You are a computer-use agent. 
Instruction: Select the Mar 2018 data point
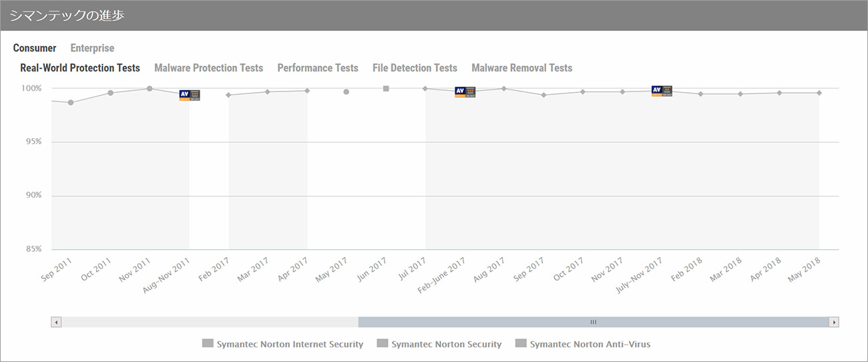[740, 94]
